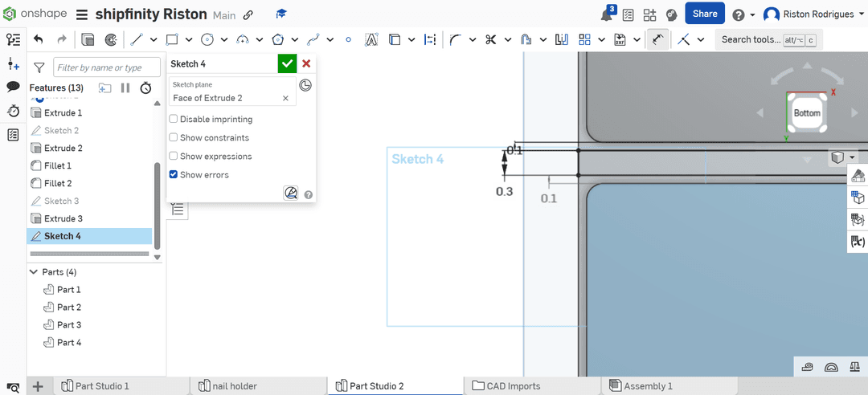Enable Show constraints checkbox
Screen dimensions: 868x395
coord(174,138)
